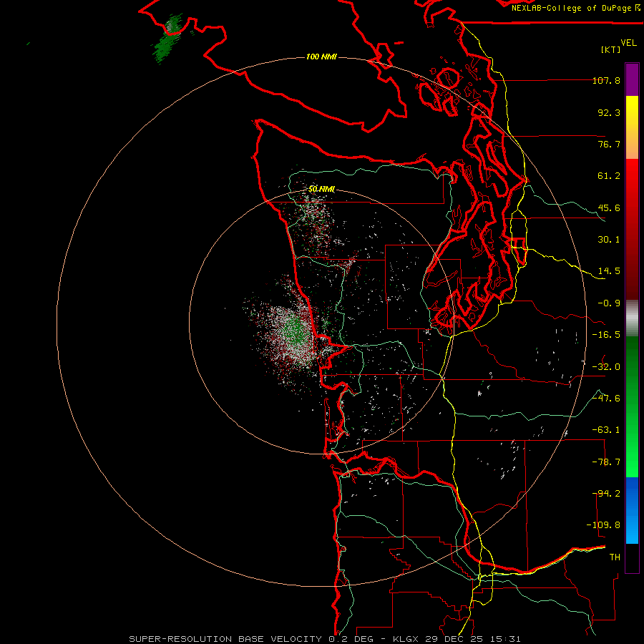The height and width of the screenshot is (644, 644).
Task: Click the SUPER-RESOLUTION BASE VELOCITY caption text
Action: pyautogui.click(x=225, y=639)
